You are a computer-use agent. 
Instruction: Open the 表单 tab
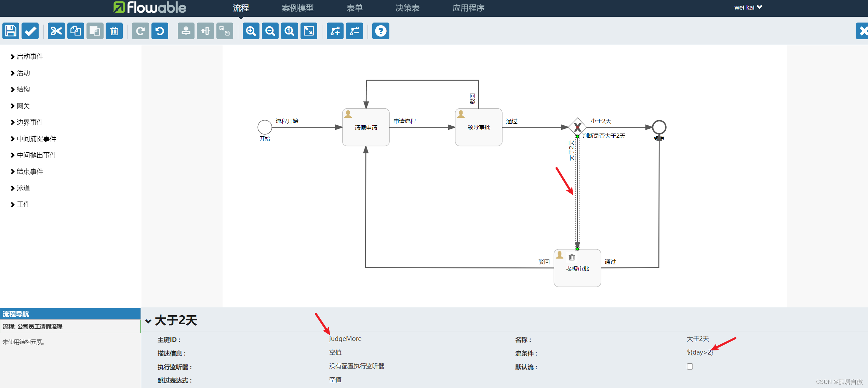355,8
